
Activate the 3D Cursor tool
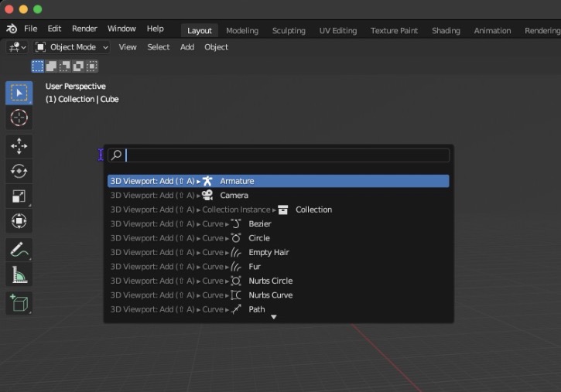[x=19, y=118]
